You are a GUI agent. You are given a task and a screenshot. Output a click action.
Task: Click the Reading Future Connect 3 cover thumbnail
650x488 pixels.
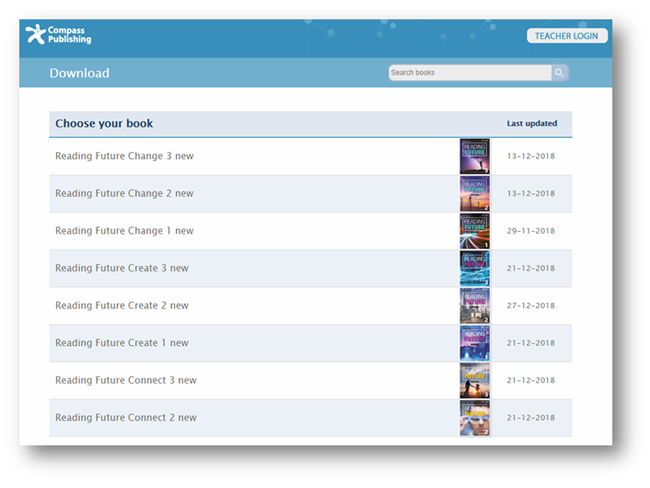475,380
